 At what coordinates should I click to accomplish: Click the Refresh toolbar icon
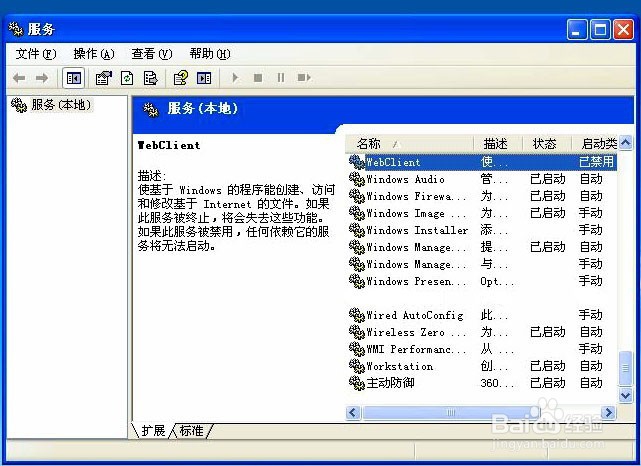127,78
